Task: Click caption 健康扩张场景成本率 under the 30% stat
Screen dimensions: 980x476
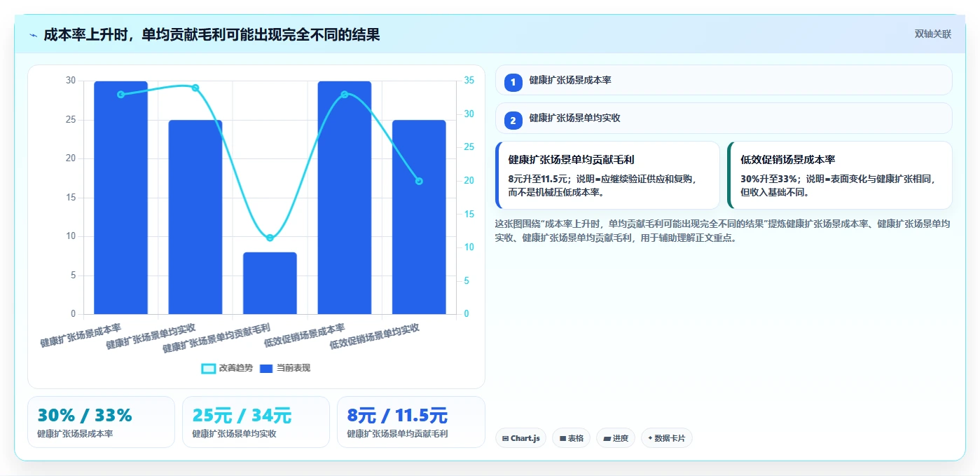Action: tap(75, 434)
